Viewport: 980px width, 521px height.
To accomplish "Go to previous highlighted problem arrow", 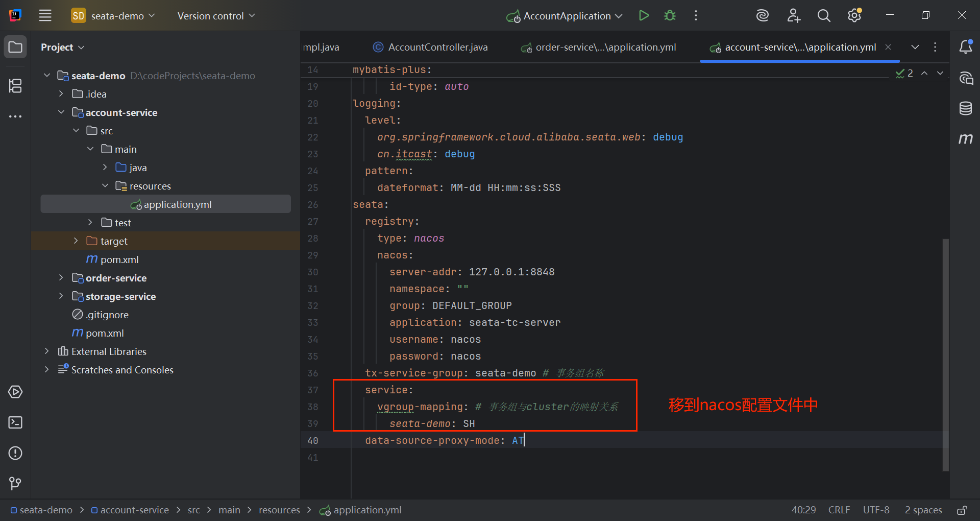I will (x=924, y=74).
